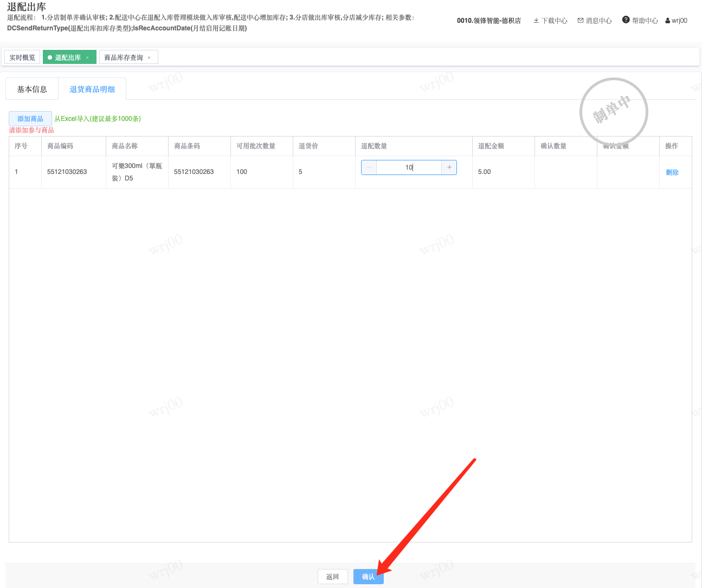Screen dimensions: 702x588
Task: Open the wrj00 user account menu
Action: [677, 21]
